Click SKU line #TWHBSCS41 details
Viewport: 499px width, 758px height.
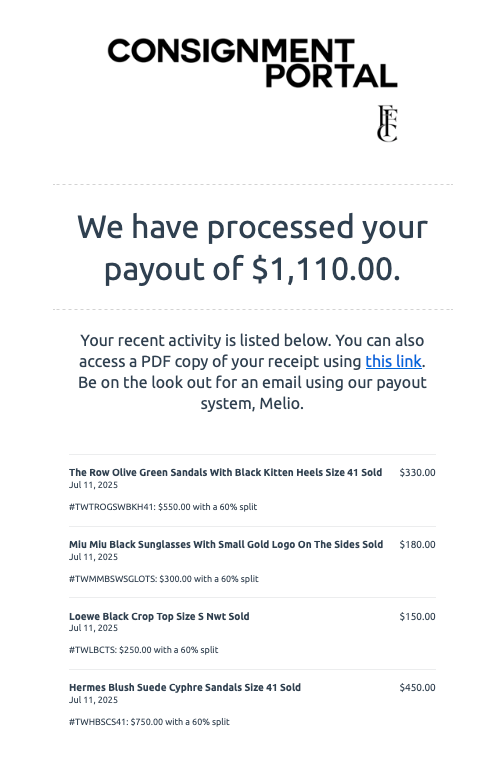pyautogui.click(x=149, y=722)
